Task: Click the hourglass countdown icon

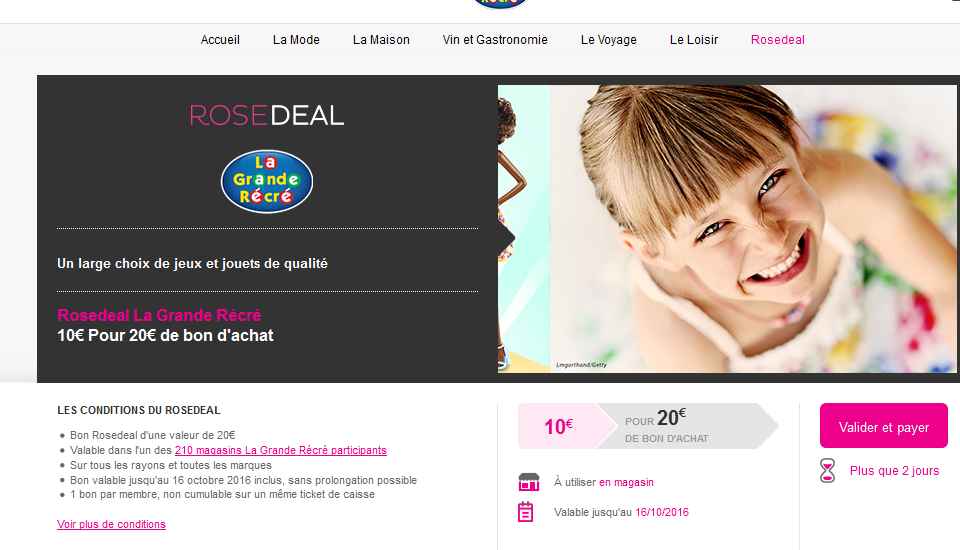Action: [827, 471]
